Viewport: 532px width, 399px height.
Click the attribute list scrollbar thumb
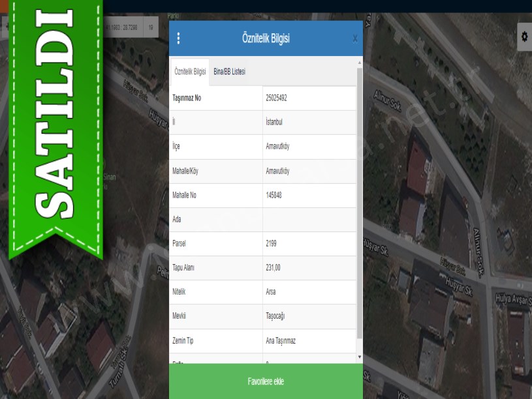359,202
